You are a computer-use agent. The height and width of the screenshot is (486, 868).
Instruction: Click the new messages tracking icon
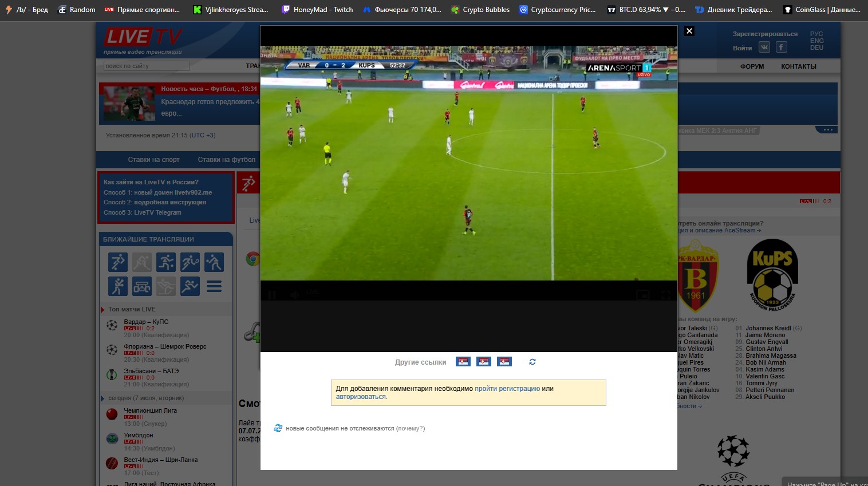(x=278, y=428)
